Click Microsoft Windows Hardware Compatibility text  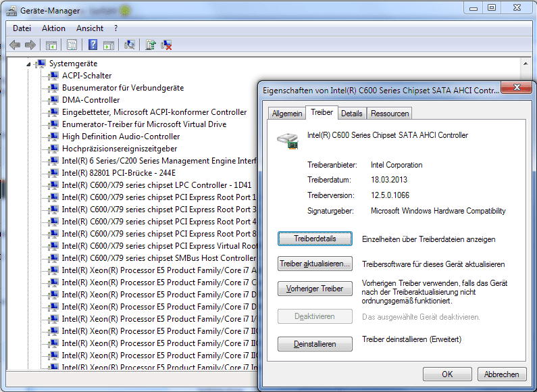(x=438, y=211)
